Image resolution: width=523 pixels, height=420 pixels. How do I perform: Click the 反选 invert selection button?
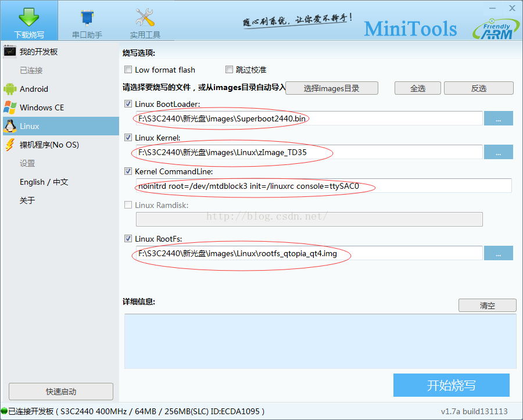coord(479,88)
